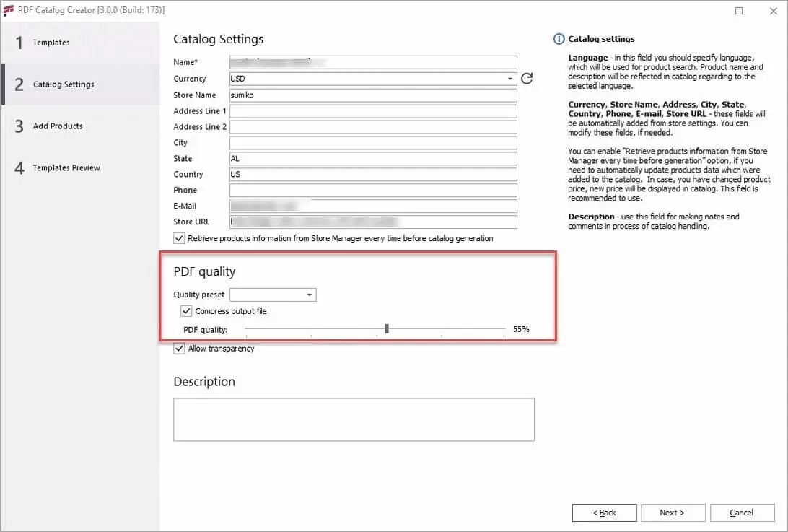788x532 pixels.
Task: Click Next to continue
Action: click(673, 513)
